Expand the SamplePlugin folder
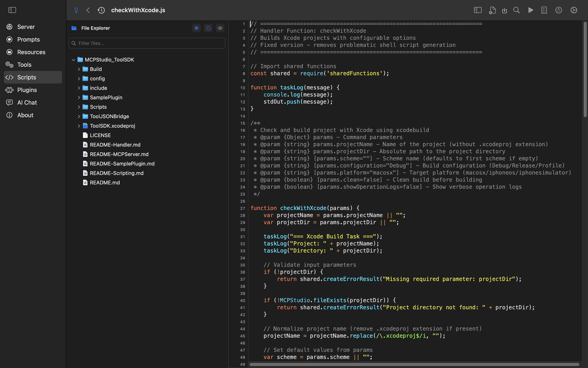This screenshot has height=368, width=588. (x=79, y=98)
